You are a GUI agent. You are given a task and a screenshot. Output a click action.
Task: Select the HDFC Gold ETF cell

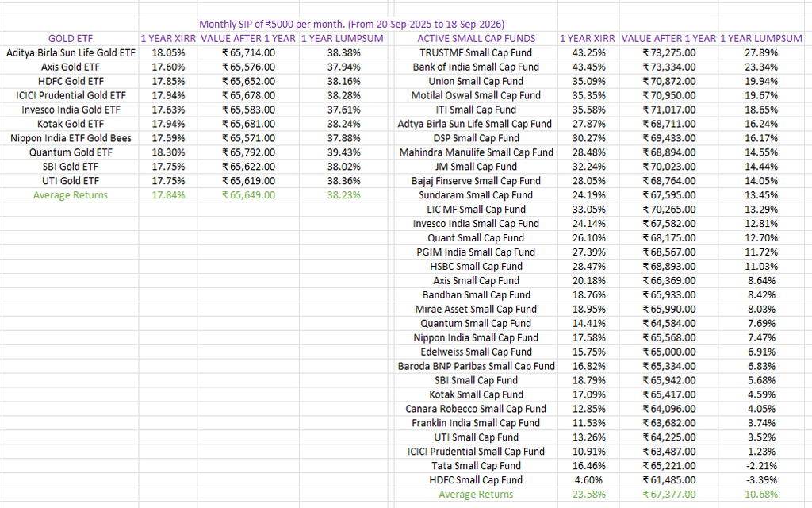tap(71, 82)
